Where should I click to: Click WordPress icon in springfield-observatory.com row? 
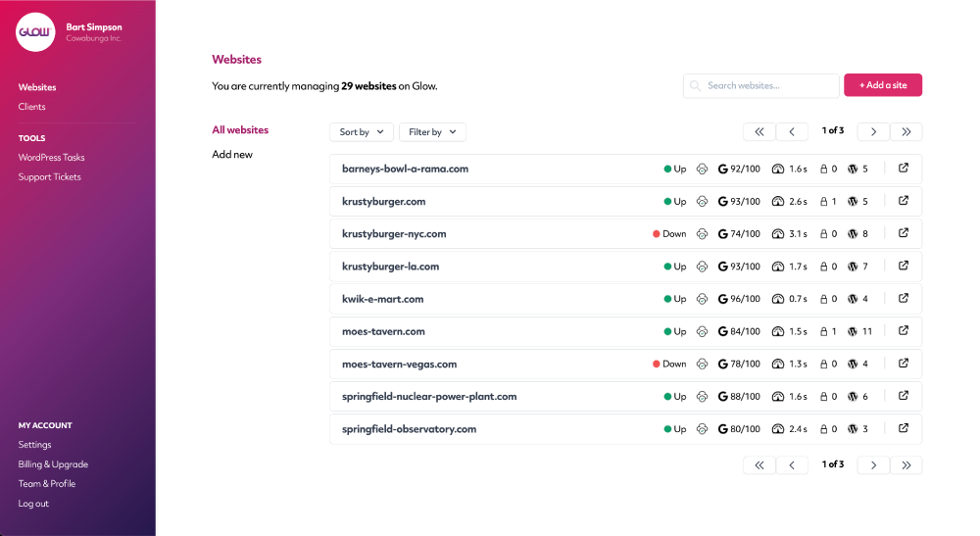click(x=853, y=428)
